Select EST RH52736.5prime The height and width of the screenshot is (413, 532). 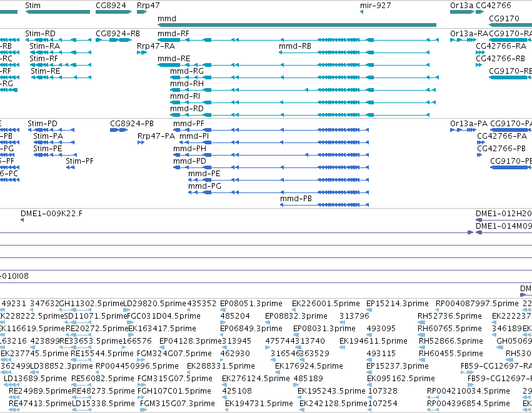coord(422,322)
